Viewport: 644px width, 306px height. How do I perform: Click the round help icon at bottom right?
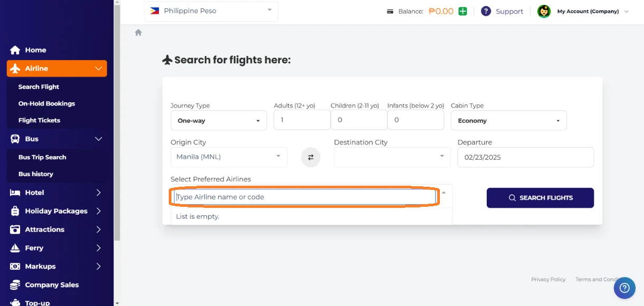pos(624,288)
